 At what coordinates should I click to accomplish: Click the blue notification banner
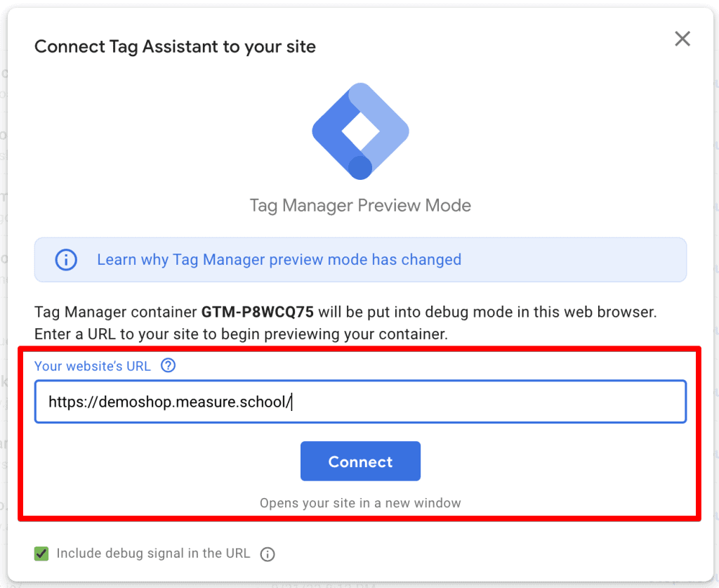[360, 259]
